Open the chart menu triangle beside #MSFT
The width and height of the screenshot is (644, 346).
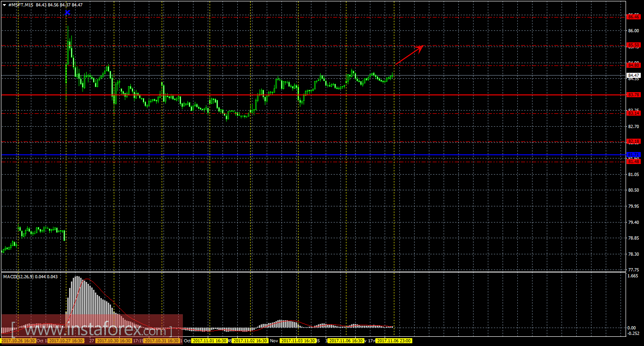tap(4, 5)
